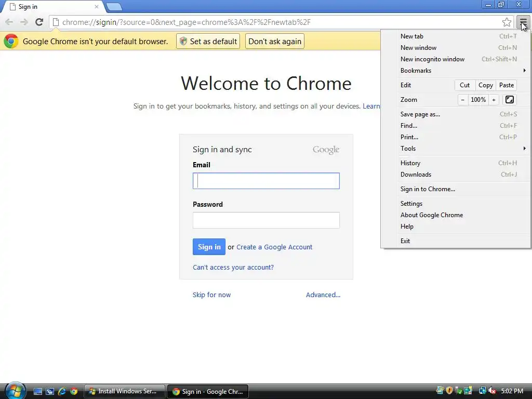Click the 100% zoom value
The width and height of the screenshot is (532, 399).
coord(478,100)
